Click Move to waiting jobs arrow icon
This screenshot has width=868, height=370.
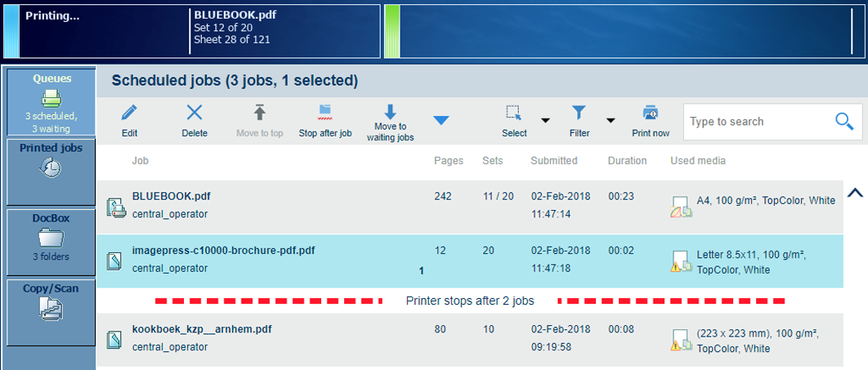390,112
